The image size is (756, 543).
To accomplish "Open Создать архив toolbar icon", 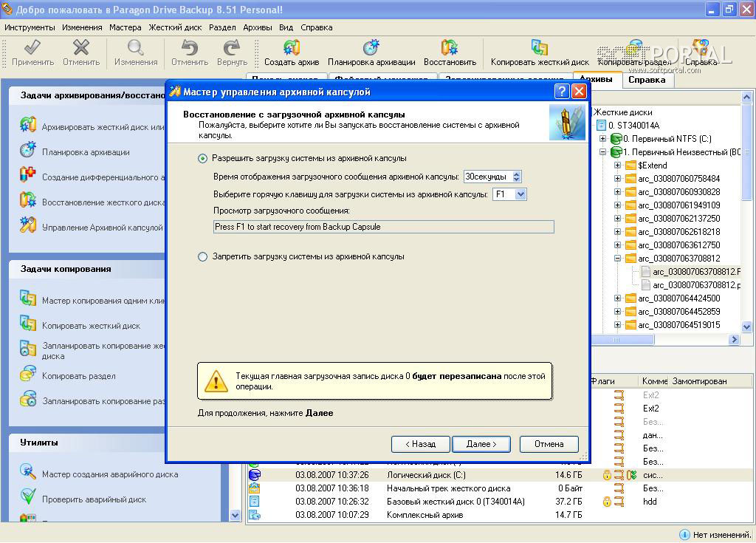I will click(x=292, y=48).
